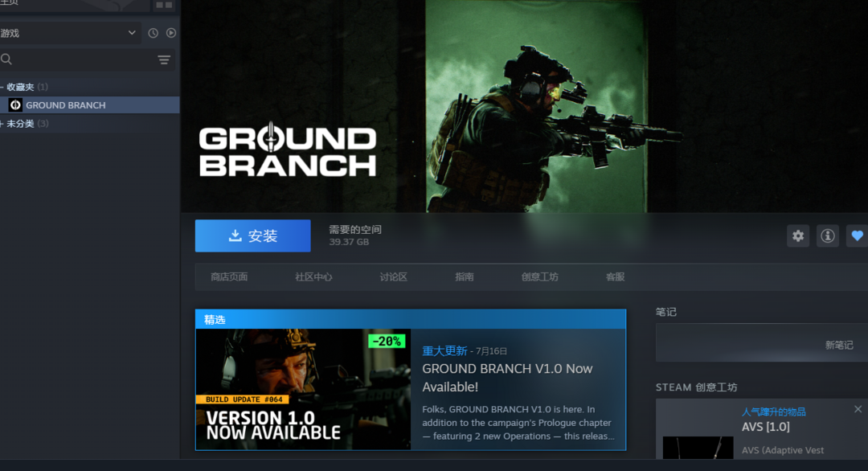Click the recent activity clock icon
The width and height of the screenshot is (868, 471).
tap(154, 33)
